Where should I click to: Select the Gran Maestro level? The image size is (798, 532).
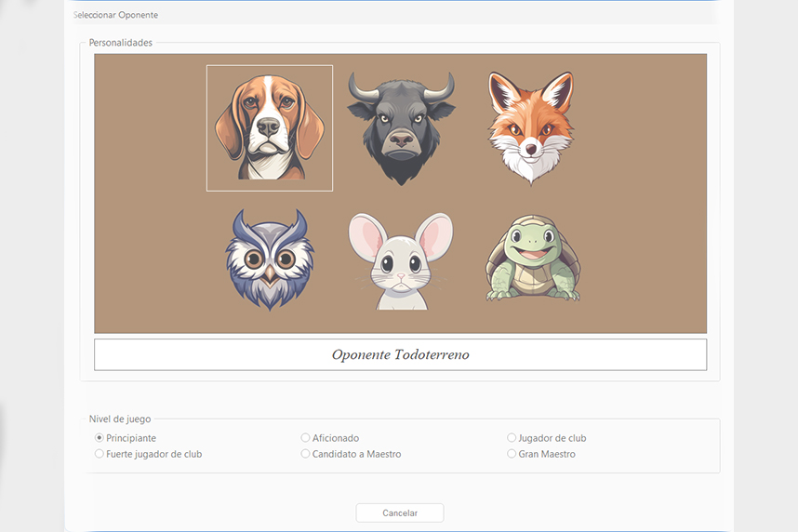512,454
